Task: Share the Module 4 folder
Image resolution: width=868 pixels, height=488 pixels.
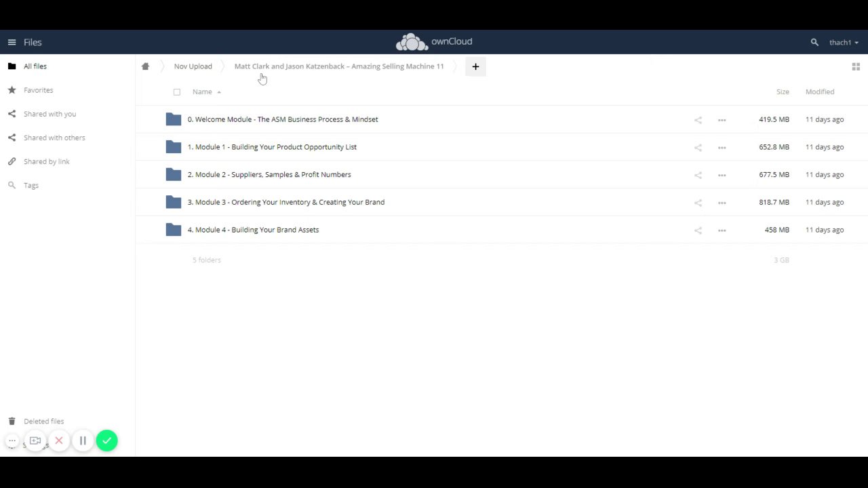Action: coord(698,230)
